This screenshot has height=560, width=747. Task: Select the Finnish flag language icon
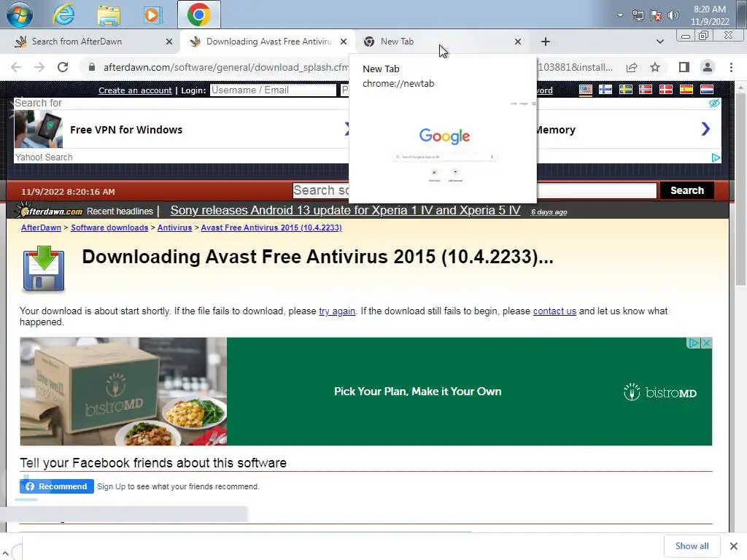605,90
